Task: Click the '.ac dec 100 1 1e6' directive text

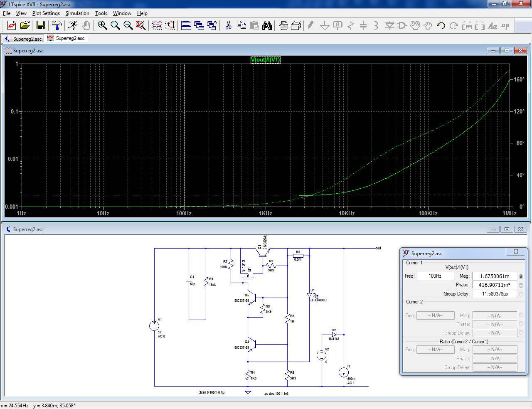Action: pos(276,394)
